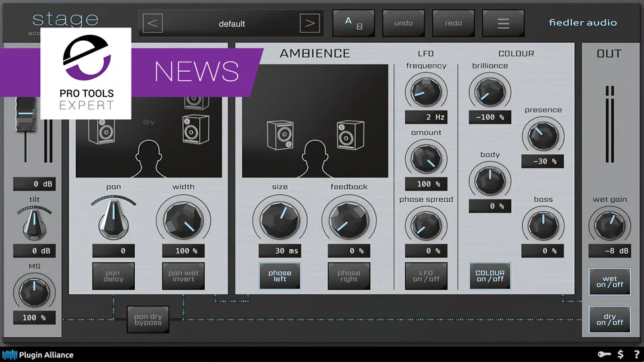Image resolution: width=644 pixels, height=362 pixels.
Task: Load the previous preset with left arrow
Action: click(x=152, y=23)
